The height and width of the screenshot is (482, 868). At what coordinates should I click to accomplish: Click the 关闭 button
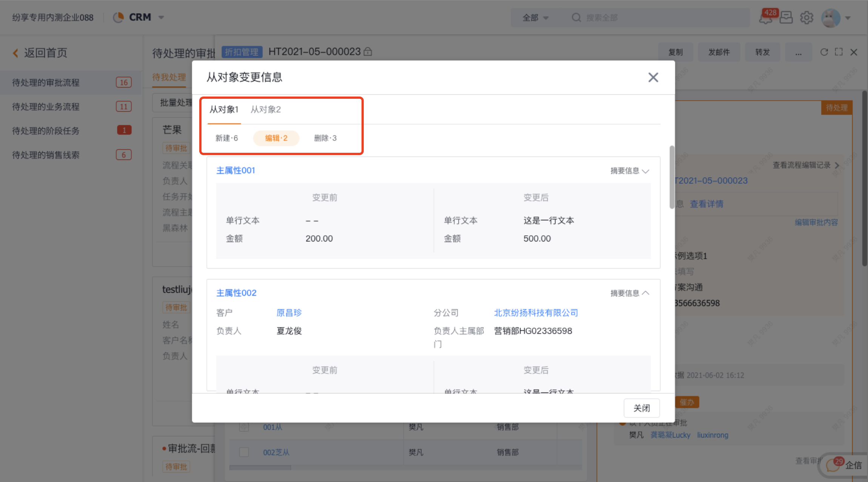coord(642,408)
